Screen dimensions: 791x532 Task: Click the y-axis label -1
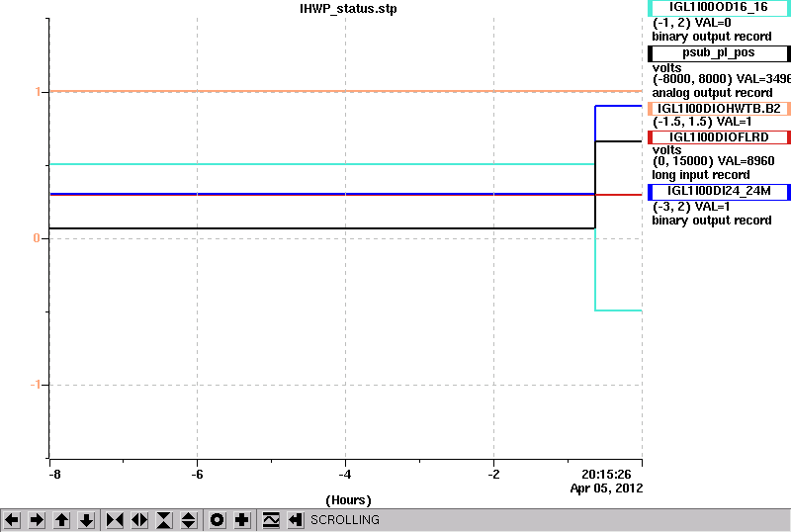click(36, 385)
